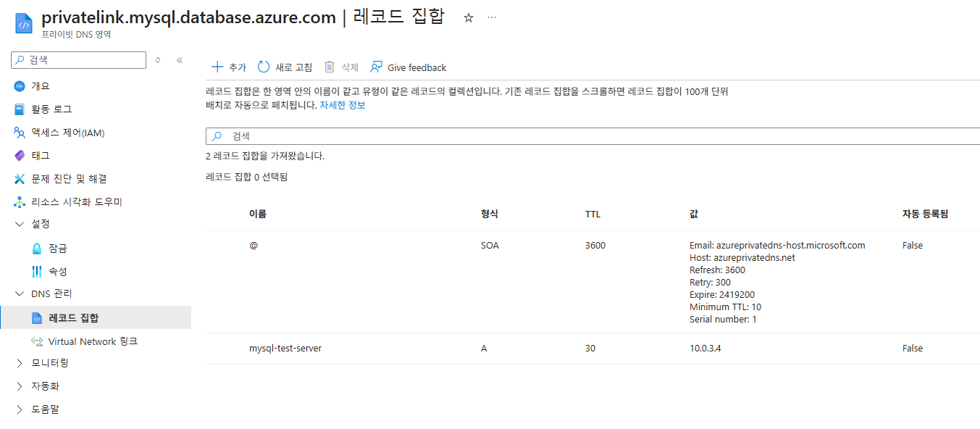Screen dimensions: 980x429
Task: Click the 레코드 집합 document icon
Action: pos(37,318)
